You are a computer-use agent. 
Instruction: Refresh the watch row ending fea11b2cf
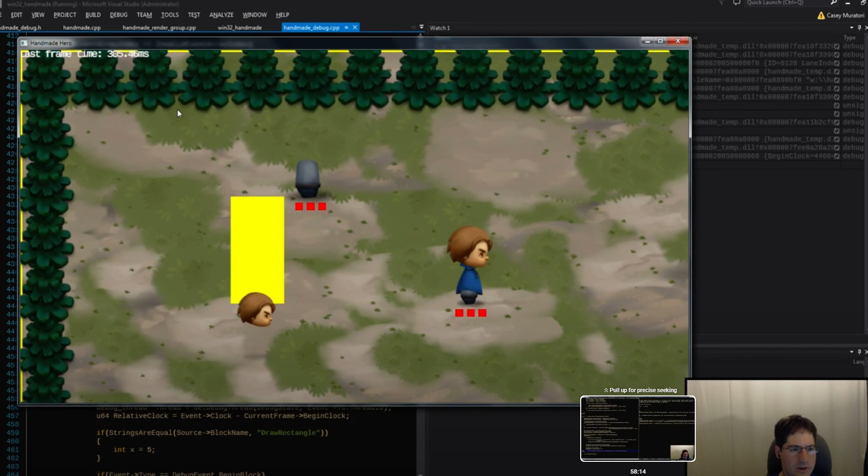pos(837,122)
